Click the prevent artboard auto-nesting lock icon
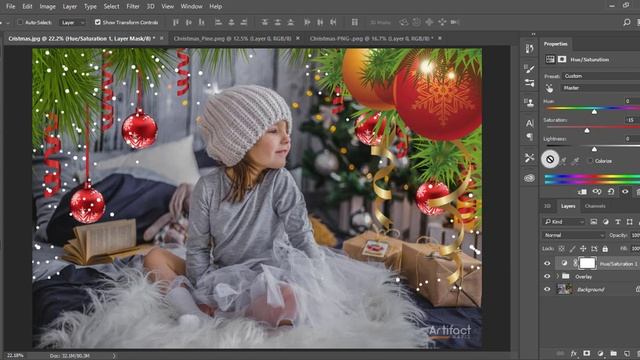The image size is (640, 360). tap(594, 249)
